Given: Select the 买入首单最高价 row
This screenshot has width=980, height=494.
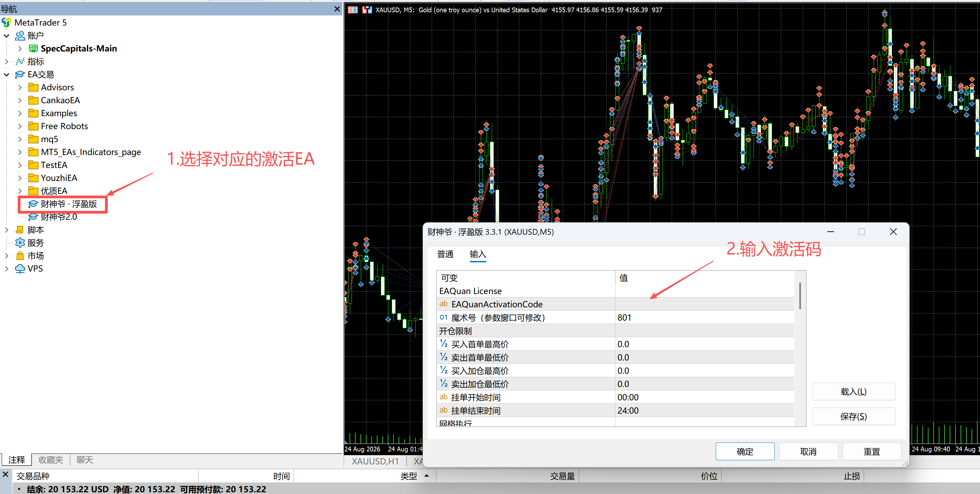Looking at the screenshot, I should click(615, 344).
